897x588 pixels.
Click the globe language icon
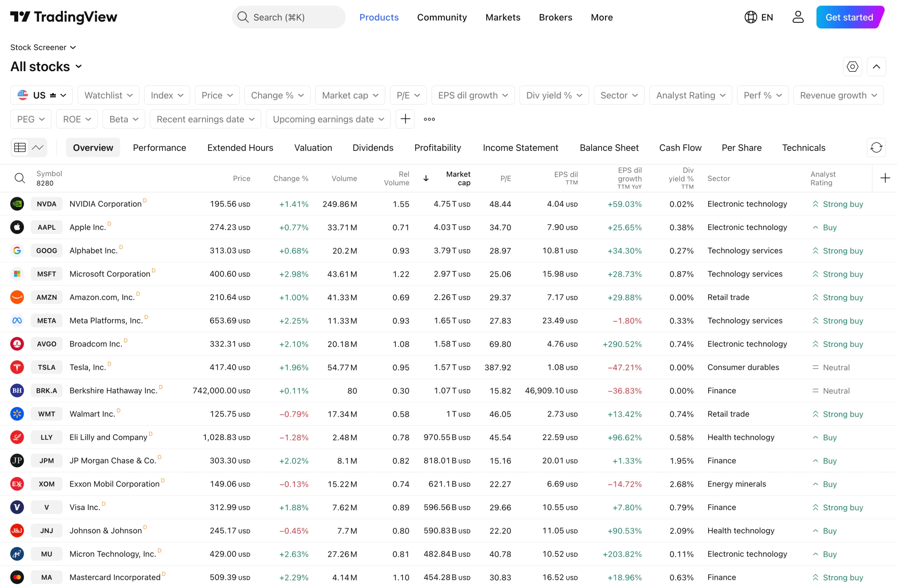click(x=750, y=17)
